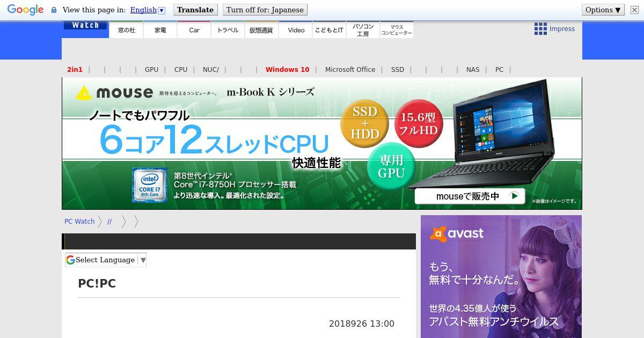The height and width of the screenshot is (338, 644).
Task: Click the Translate button
Action: [195, 10]
